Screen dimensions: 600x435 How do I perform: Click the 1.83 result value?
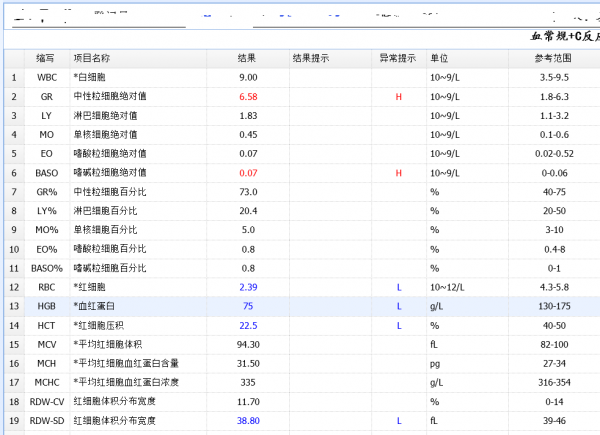click(248, 116)
